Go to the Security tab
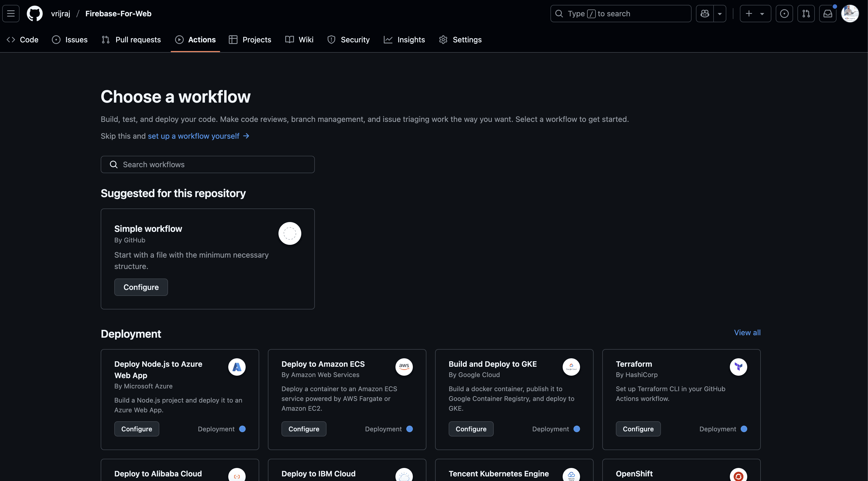 point(349,40)
